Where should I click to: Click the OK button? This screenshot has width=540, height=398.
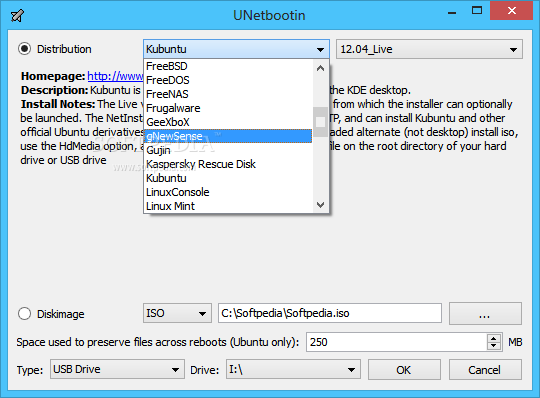pos(404,370)
